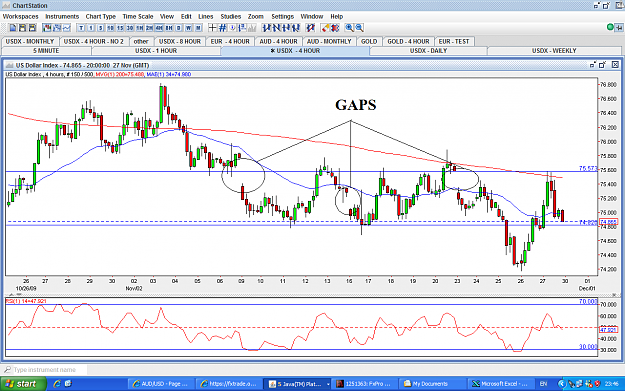Open AUD/USD page taskbar item
This screenshot has height=391, width=625.
(160, 384)
